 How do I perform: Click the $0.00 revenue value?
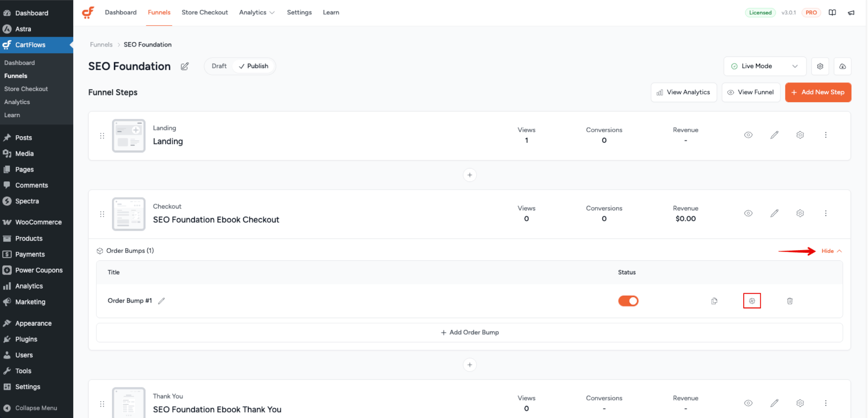[685, 219]
